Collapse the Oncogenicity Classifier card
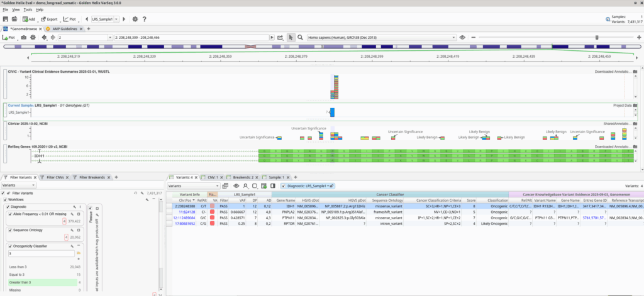 [79, 246]
